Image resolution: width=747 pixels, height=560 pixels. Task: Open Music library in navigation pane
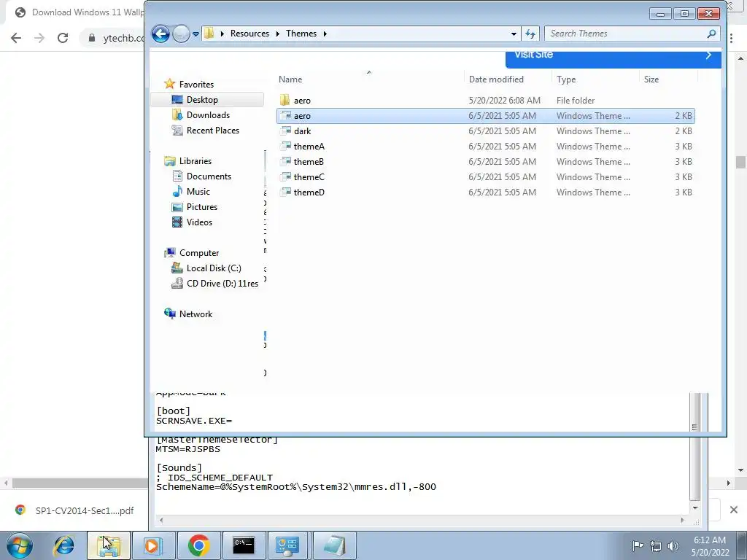point(198,192)
